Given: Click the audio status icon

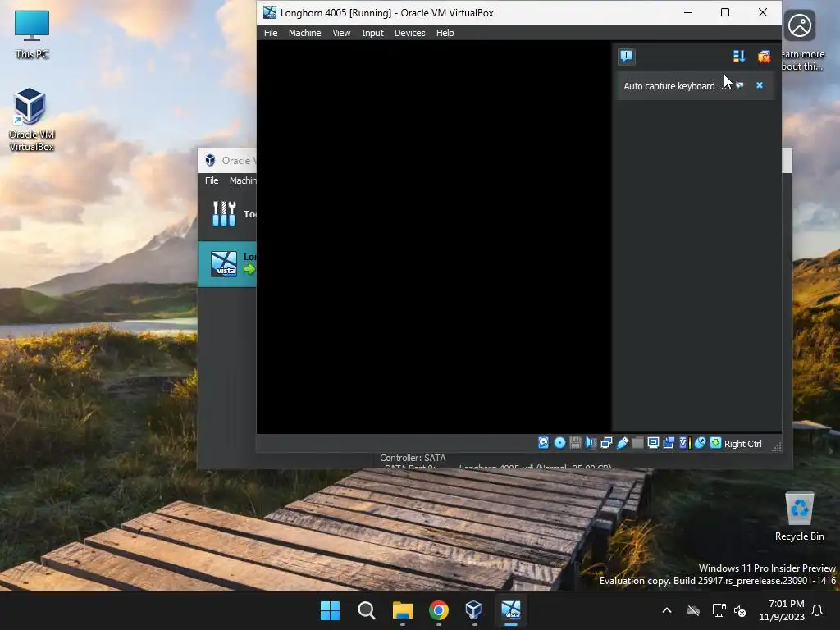Looking at the screenshot, I should (x=591, y=442).
